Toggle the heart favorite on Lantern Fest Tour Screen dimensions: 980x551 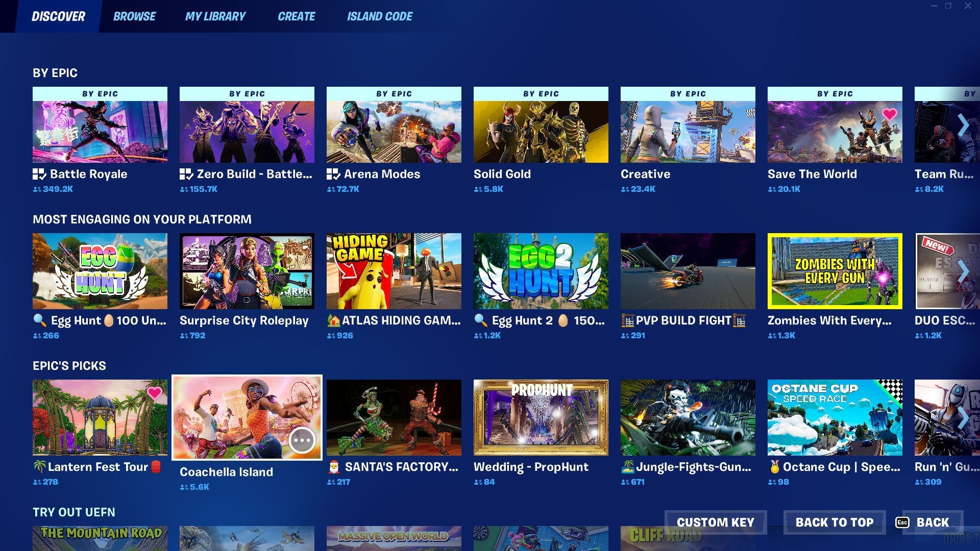pos(154,393)
